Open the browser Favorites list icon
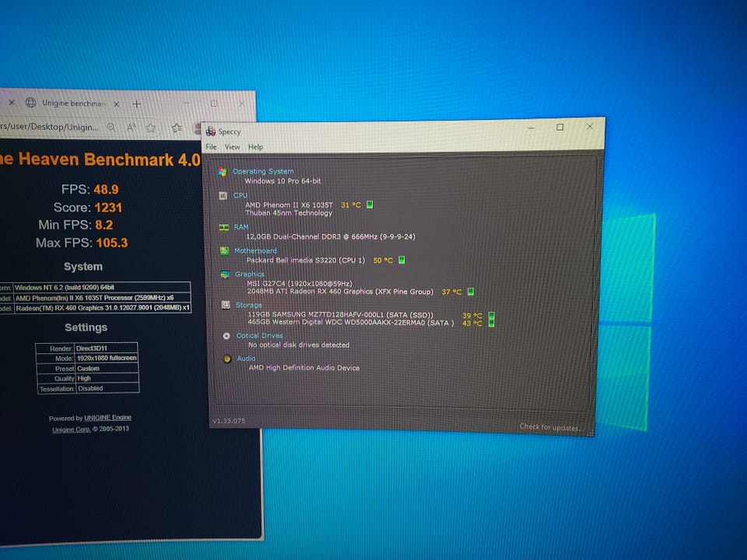 [177, 128]
